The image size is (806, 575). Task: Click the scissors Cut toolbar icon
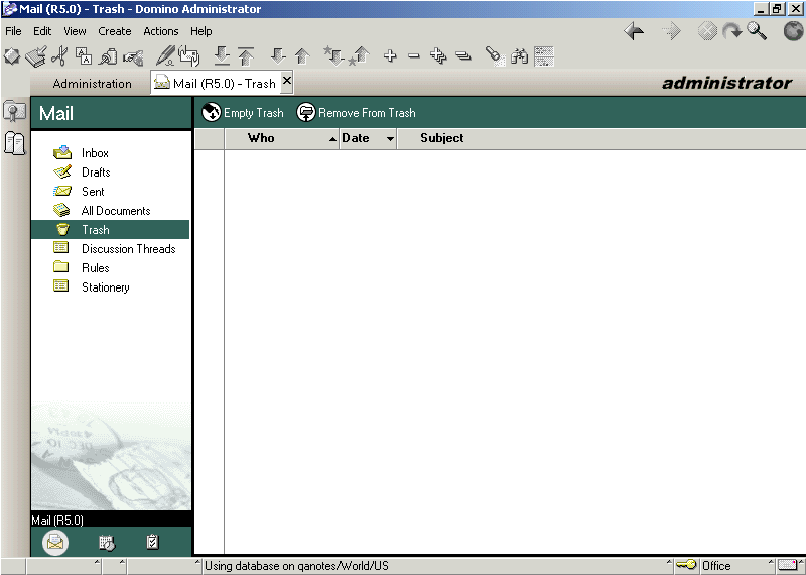(x=60, y=57)
